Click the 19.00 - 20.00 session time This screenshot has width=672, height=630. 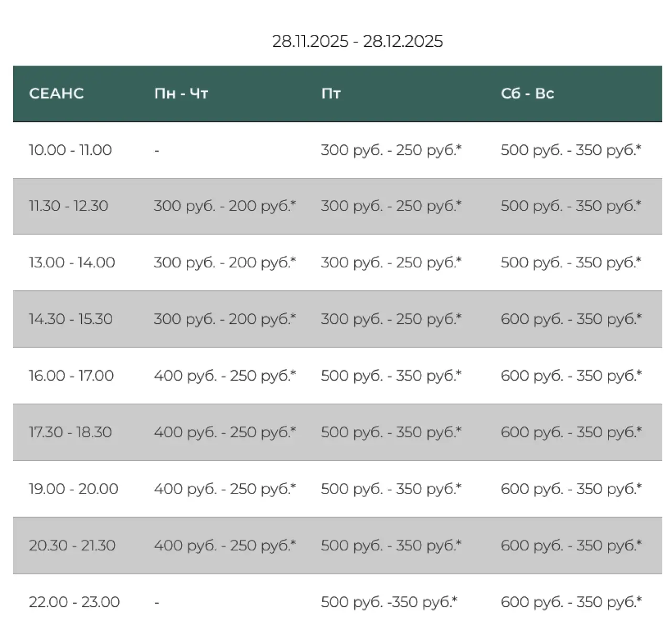pos(73,489)
